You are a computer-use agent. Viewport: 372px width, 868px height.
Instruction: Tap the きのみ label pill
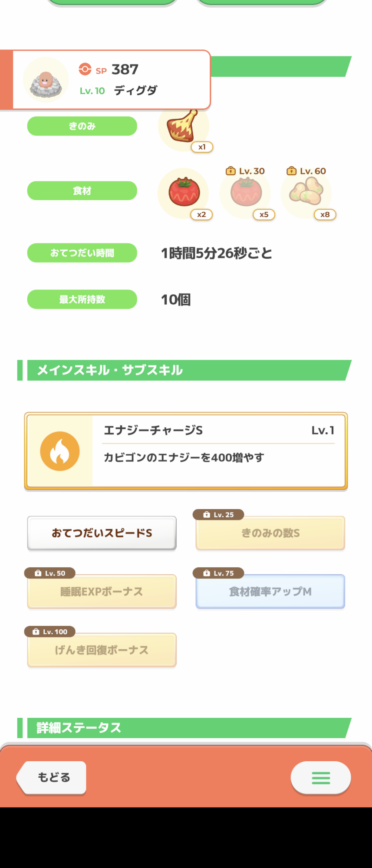[82, 126]
